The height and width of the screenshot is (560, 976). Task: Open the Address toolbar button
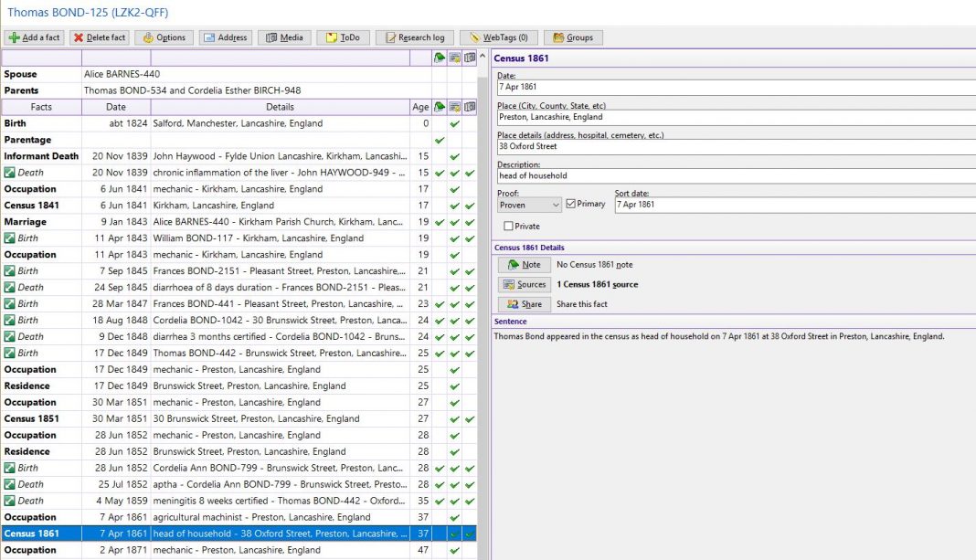[226, 37]
